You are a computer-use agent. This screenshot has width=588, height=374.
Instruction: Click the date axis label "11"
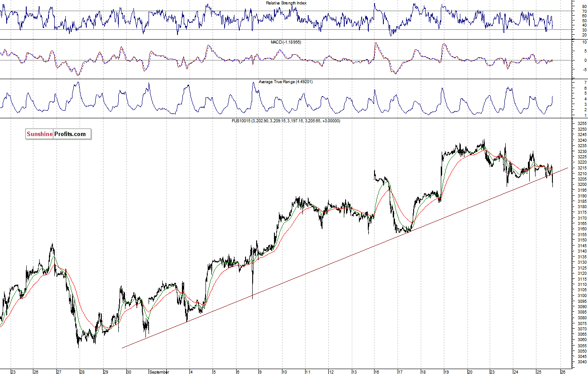(307, 371)
